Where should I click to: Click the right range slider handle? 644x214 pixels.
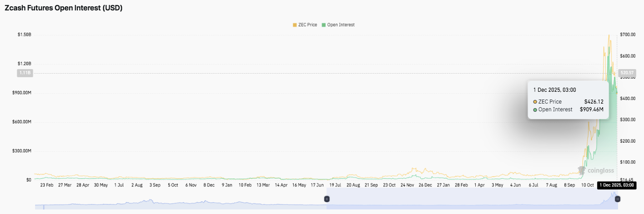(617, 199)
